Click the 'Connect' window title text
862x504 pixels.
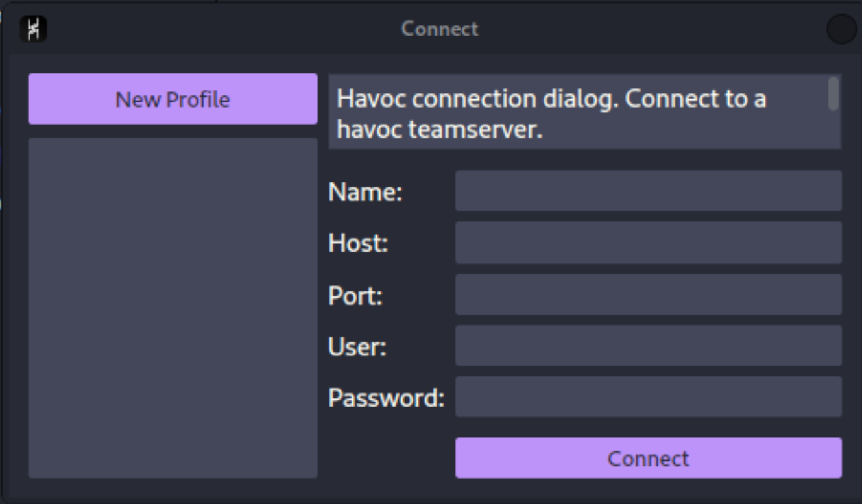pyautogui.click(x=440, y=29)
